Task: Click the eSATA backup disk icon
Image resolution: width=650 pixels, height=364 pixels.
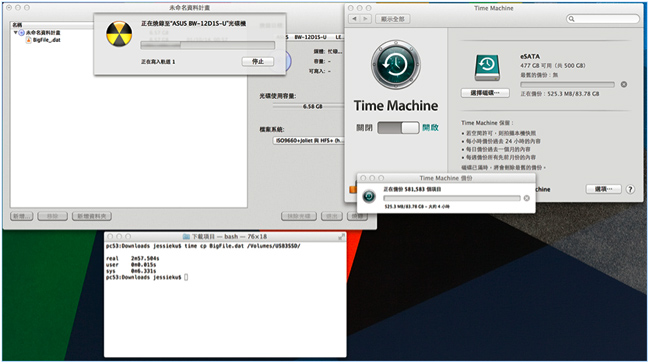Action: (x=487, y=68)
